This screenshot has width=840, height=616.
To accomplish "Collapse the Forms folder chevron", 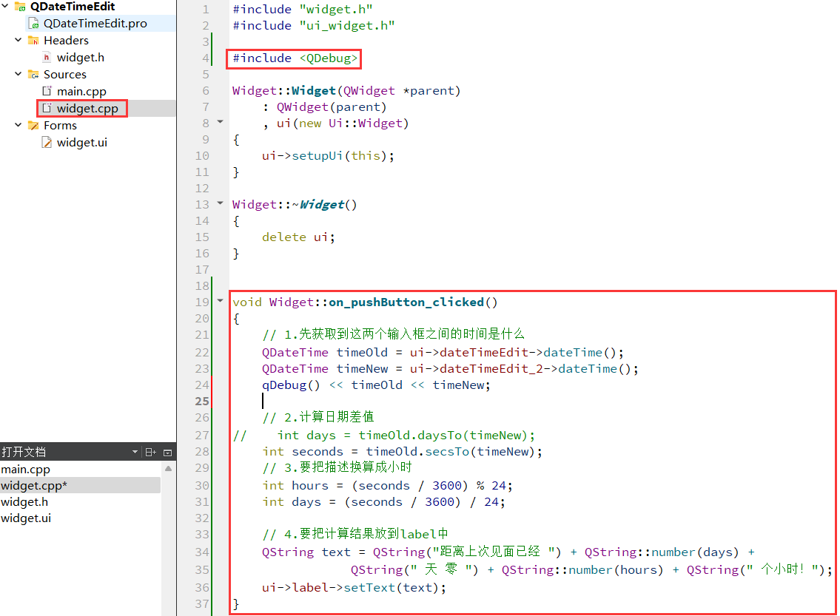I will point(19,125).
